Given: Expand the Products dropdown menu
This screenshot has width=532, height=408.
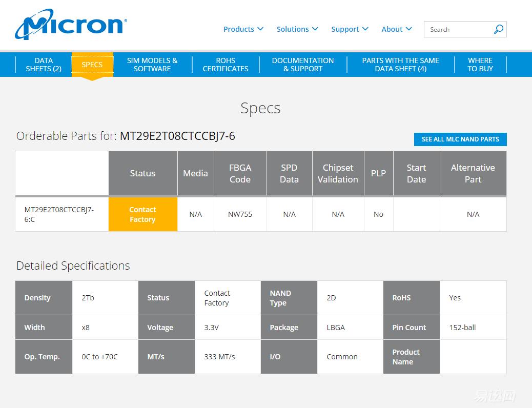Looking at the screenshot, I should (x=243, y=29).
